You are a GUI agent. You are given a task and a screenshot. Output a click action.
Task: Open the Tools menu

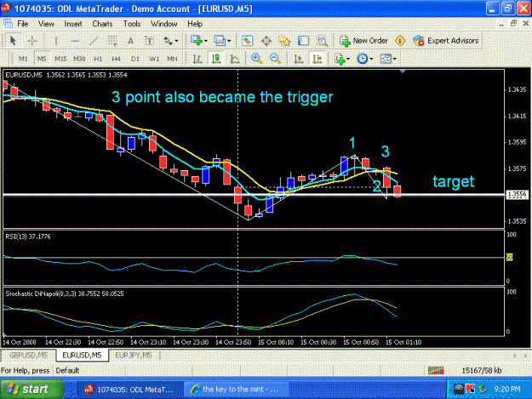132,24
